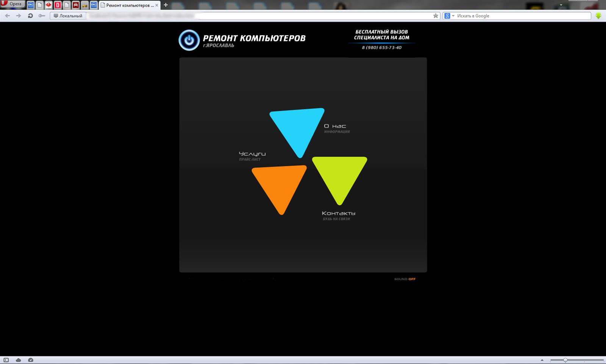Open the closed tabs dropdown arrow

click(x=561, y=5)
